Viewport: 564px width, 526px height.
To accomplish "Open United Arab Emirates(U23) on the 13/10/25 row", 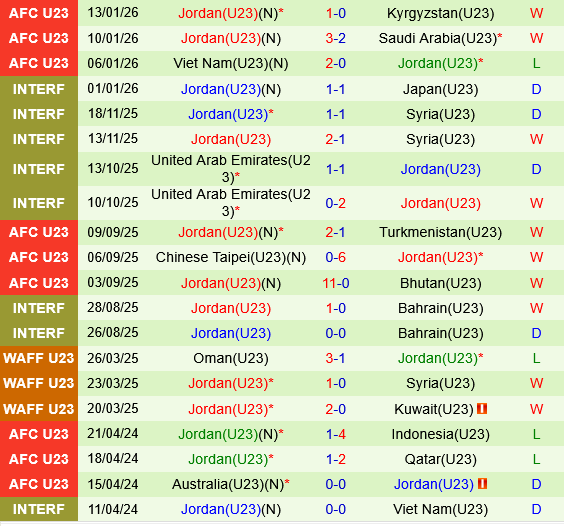I will click(231, 169).
